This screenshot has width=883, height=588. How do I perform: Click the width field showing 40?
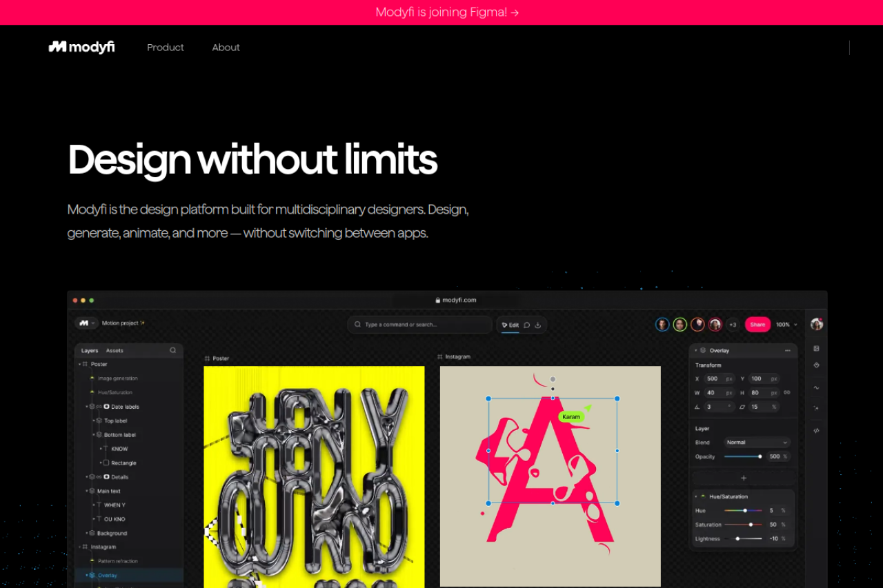coord(720,393)
